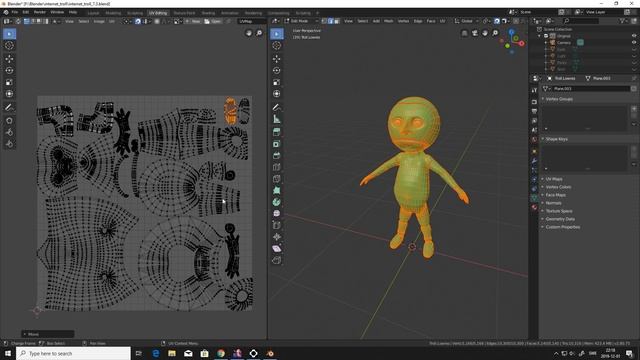Select the Shrink/Fatten tool
This screenshot has width=640, height=360.
(277, 237)
